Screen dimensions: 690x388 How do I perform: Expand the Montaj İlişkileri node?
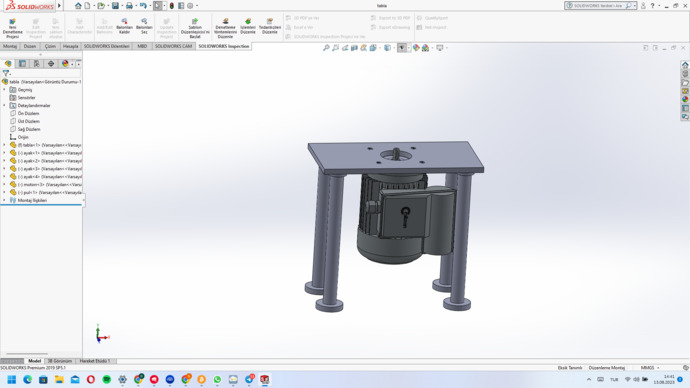pos(4,200)
